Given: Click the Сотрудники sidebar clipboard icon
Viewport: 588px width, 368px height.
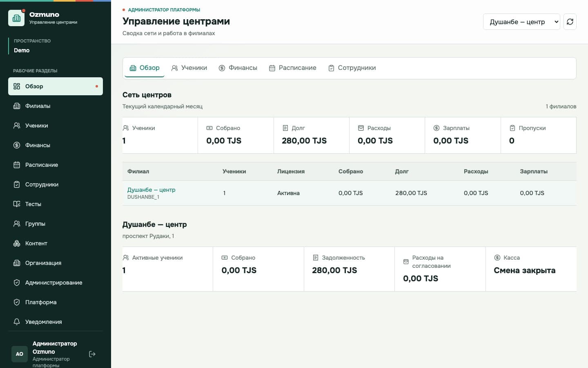Looking at the screenshot, I should pyautogui.click(x=17, y=184).
